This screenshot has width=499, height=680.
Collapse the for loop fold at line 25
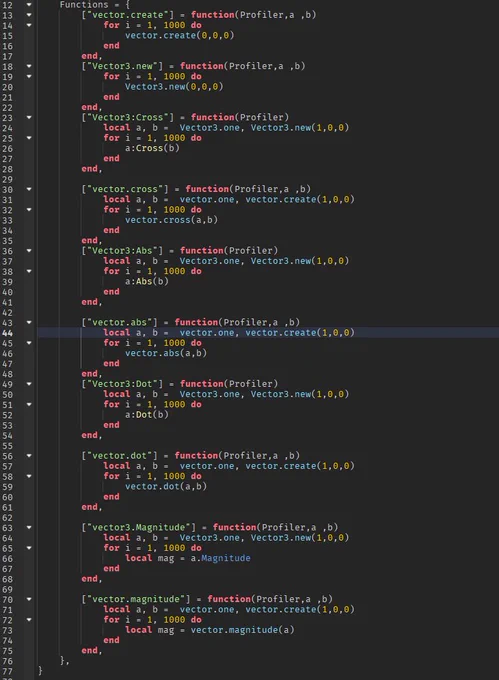click(x=29, y=138)
